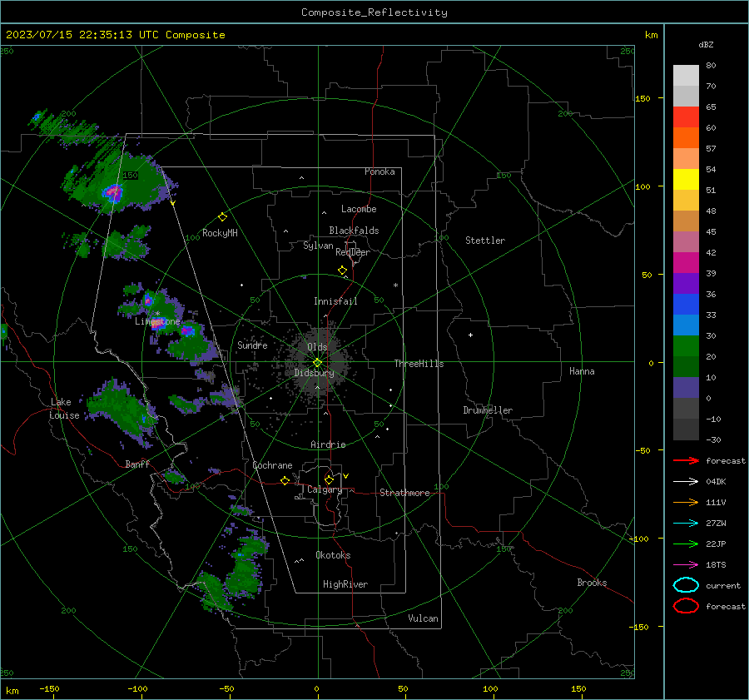Click the asterisk marker east of Innisfail
Screen dimensions: 749x700
[395, 285]
